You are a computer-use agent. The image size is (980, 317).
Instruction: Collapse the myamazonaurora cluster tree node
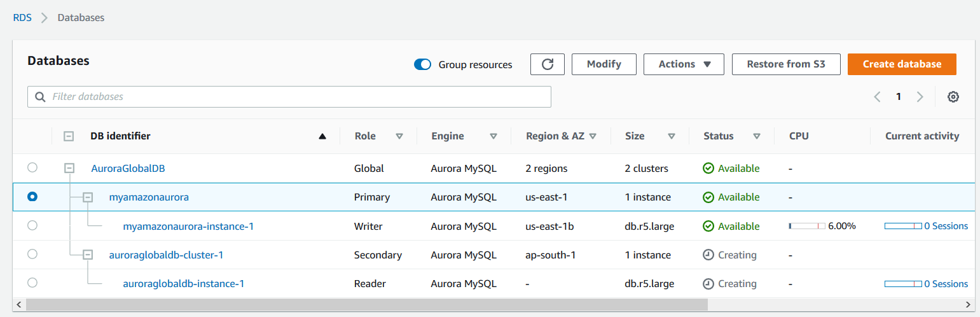pos(88,197)
